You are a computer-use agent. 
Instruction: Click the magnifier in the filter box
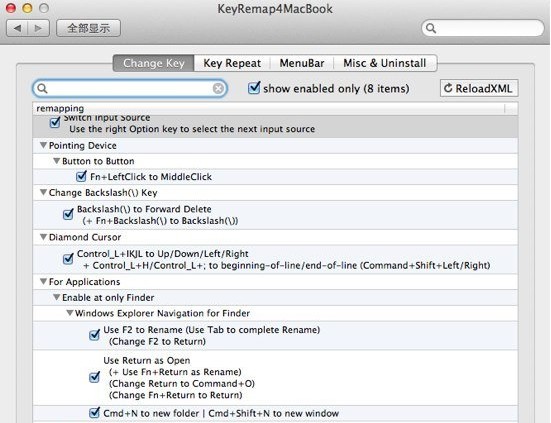point(42,89)
